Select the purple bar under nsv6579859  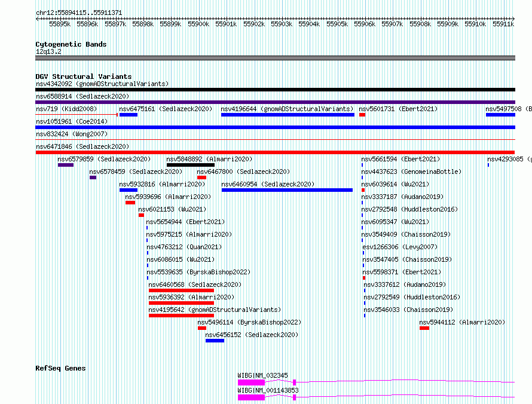(x=66, y=165)
